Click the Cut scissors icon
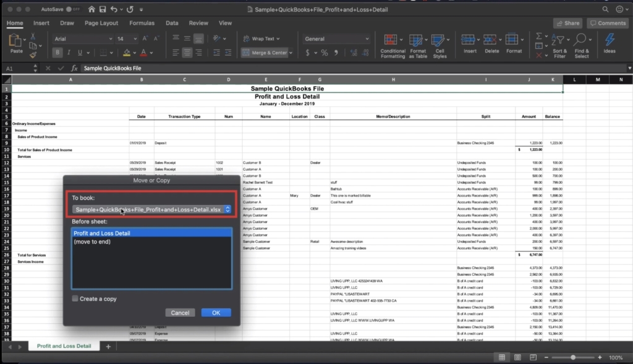633x364 pixels. click(x=33, y=37)
